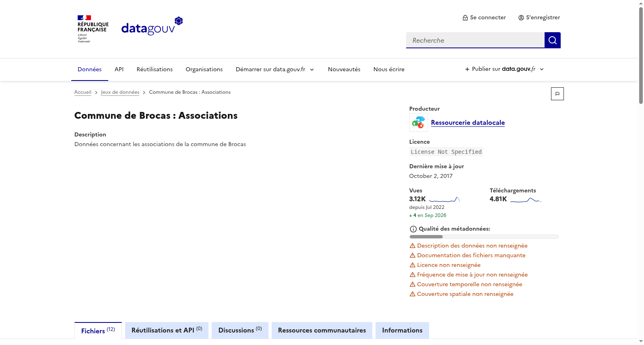Viewport: 644px width, 345px height.
Task: Open the Informations tab
Action: 402,330
